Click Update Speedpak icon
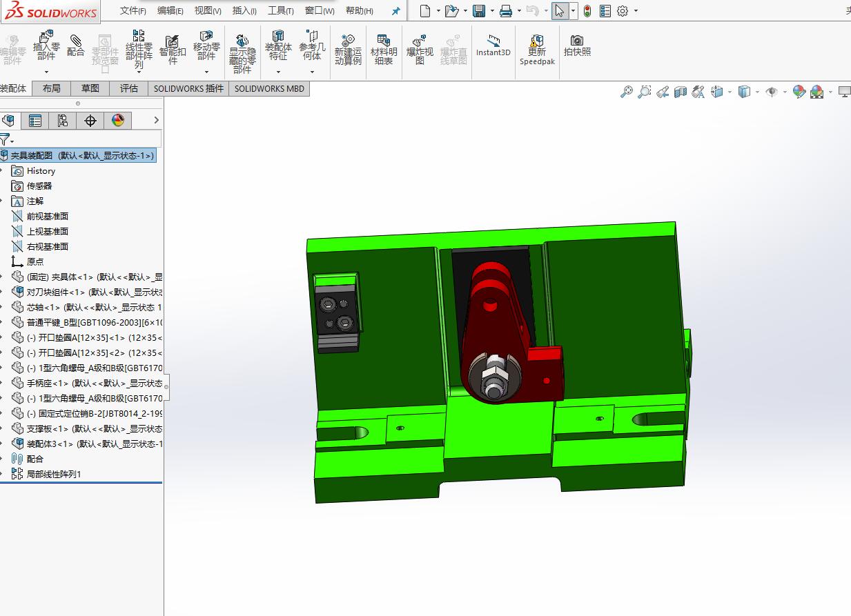 pos(537,50)
